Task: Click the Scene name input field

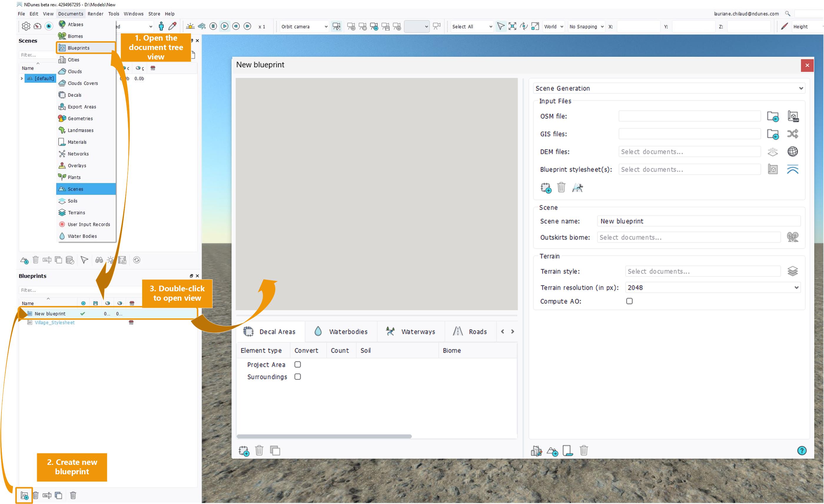Action: click(x=698, y=221)
